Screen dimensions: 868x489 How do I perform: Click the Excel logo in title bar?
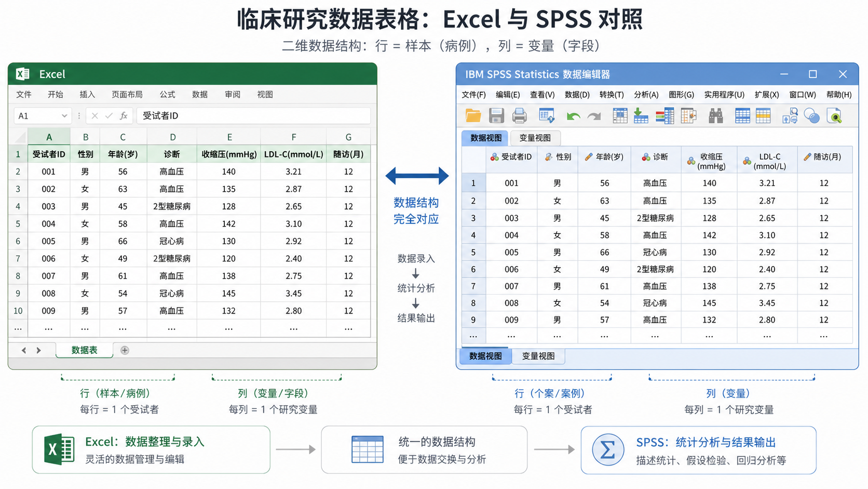pos(23,74)
